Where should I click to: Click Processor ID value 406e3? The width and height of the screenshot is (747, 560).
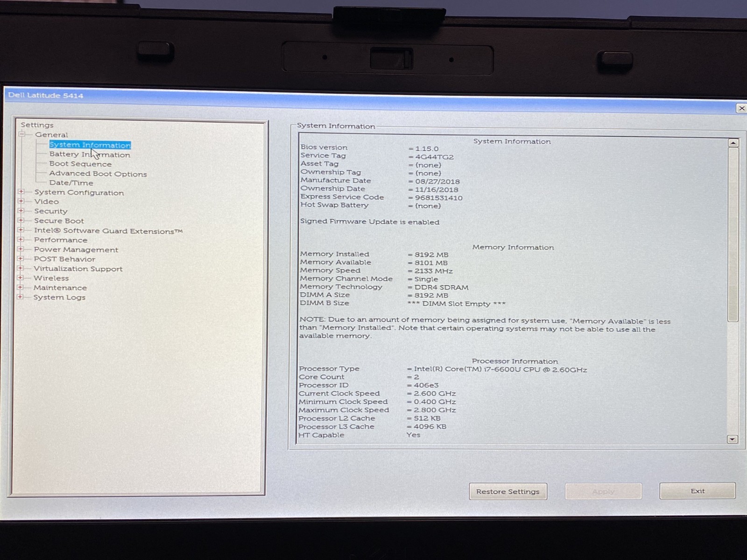click(x=426, y=385)
